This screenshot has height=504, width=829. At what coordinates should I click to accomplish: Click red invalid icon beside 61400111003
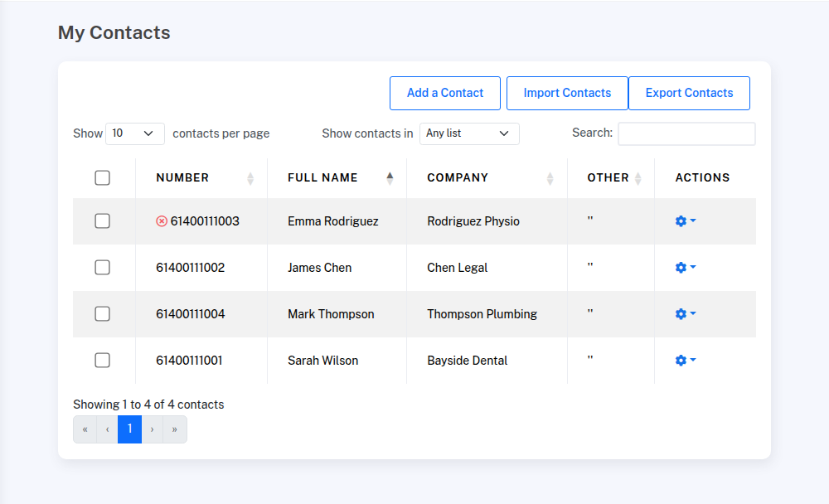tap(162, 221)
